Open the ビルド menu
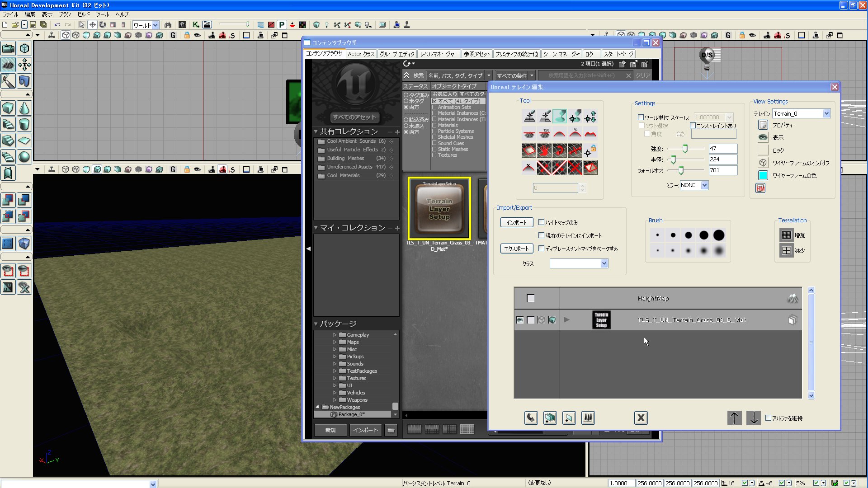 (83, 14)
